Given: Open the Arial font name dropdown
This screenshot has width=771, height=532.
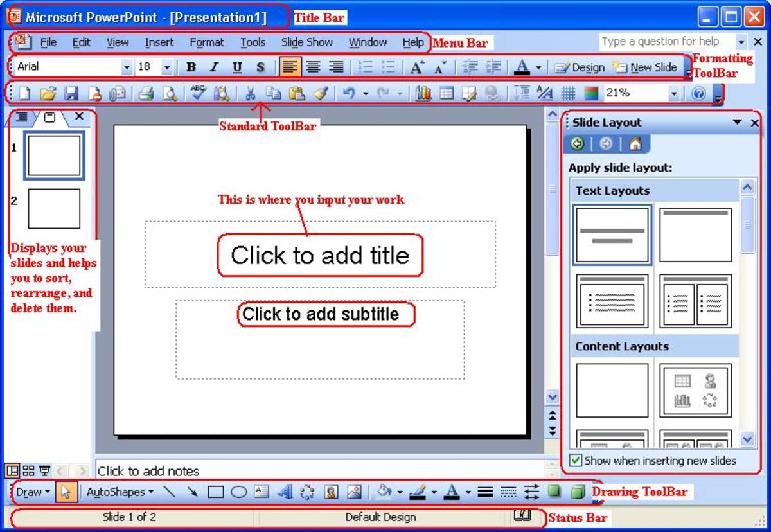Looking at the screenshot, I should coord(127,66).
